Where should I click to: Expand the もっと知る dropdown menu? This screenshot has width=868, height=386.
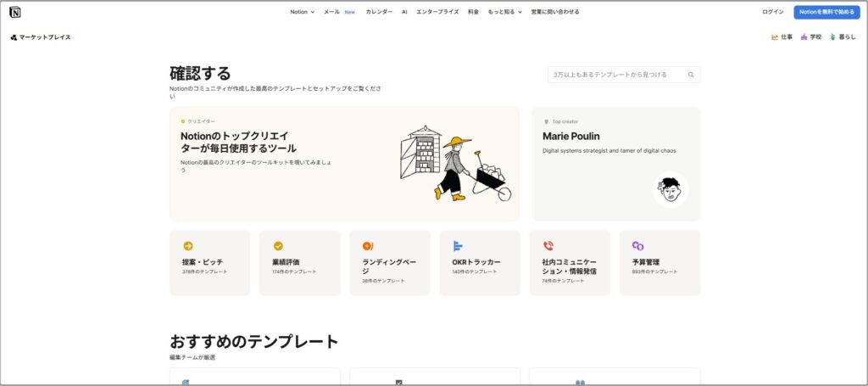tap(504, 12)
